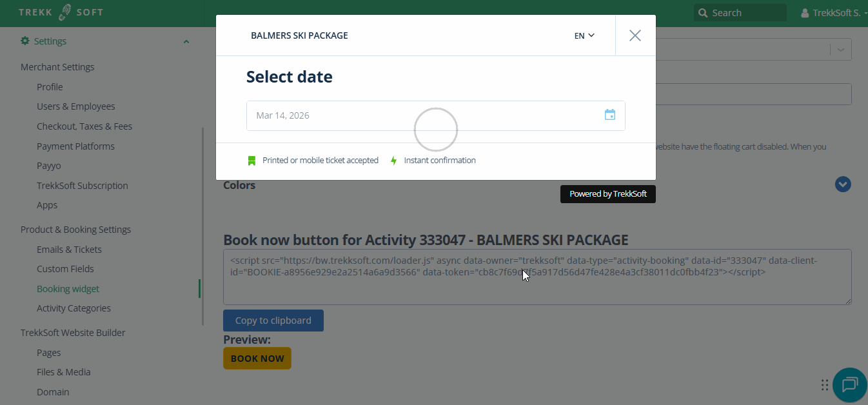Click the TrekkSoft footprint logo
Viewport: 868px width, 405px height.
click(65, 12)
